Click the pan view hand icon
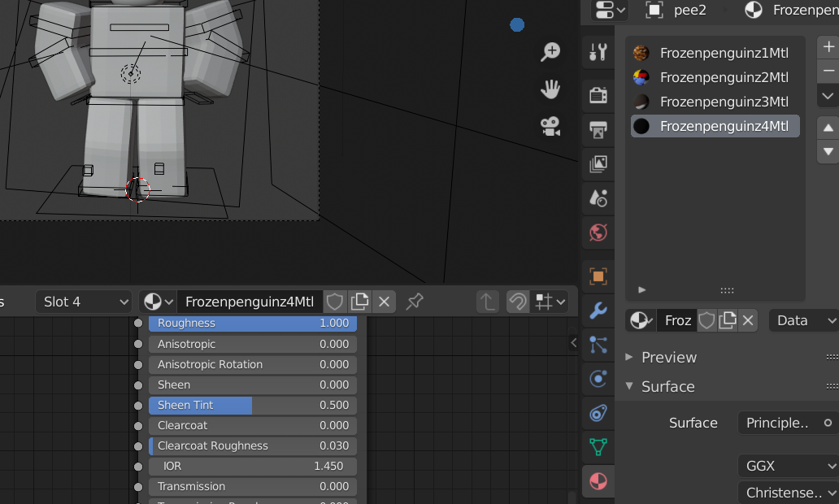The image size is (839, 504). 550,89
